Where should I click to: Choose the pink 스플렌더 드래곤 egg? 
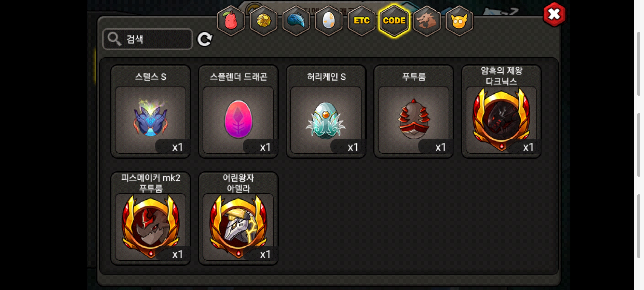[x=238, y=111]
